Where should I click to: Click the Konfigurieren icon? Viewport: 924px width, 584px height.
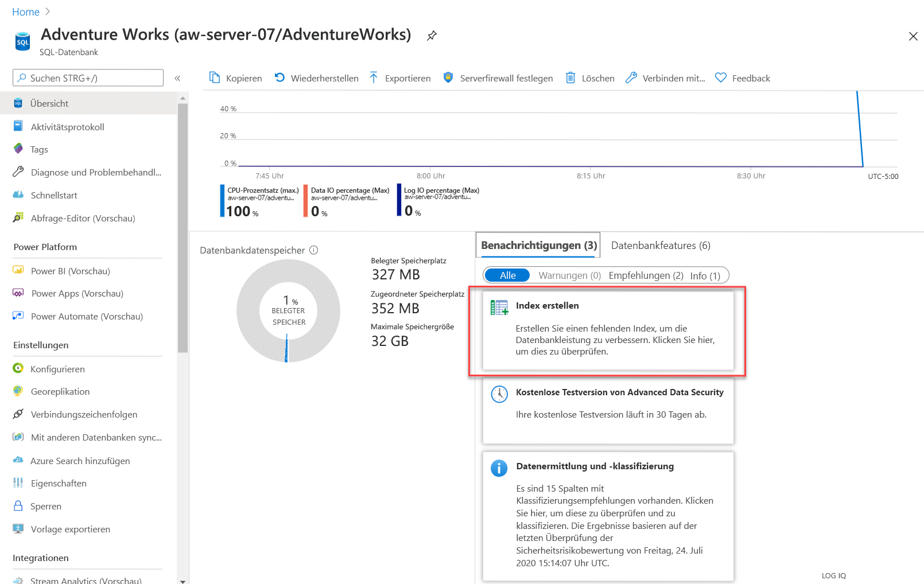click(18, 368)
